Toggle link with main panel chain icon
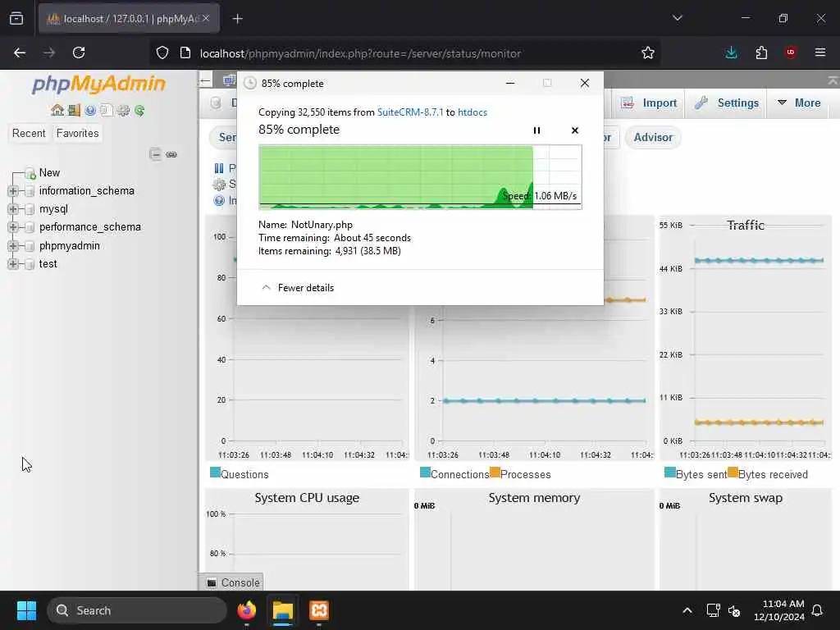 tap(171, 154)
